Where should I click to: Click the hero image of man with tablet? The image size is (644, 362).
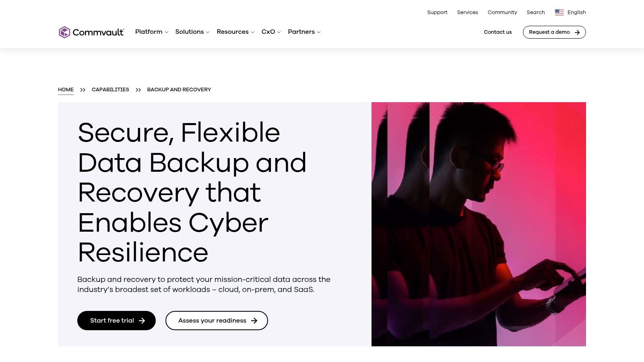click(479, 224)
